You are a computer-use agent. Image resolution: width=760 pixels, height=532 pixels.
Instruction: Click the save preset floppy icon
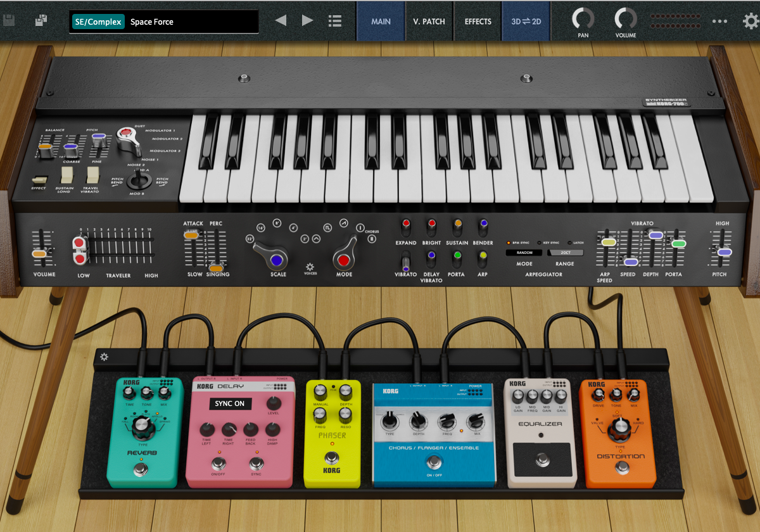(x=9, y=21)
